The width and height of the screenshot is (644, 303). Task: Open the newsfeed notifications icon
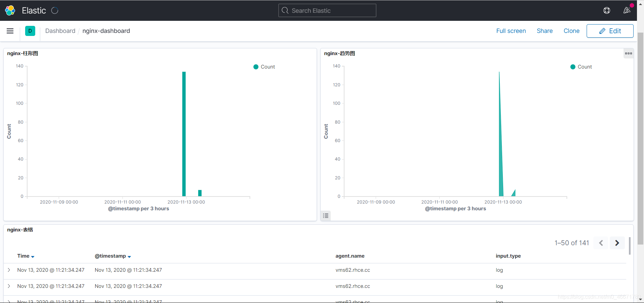coord(627,10)
